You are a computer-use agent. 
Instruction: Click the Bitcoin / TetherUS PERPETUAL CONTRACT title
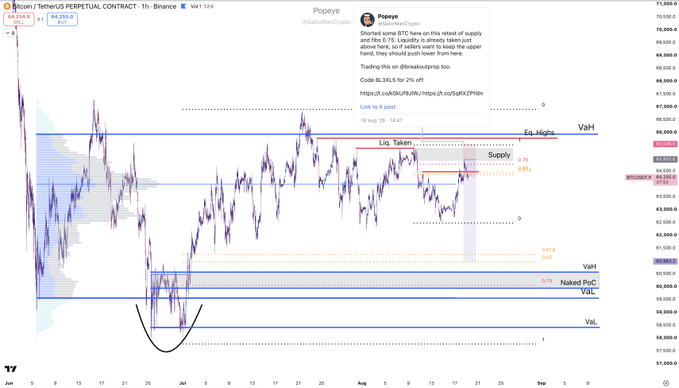tap(74, 6)
